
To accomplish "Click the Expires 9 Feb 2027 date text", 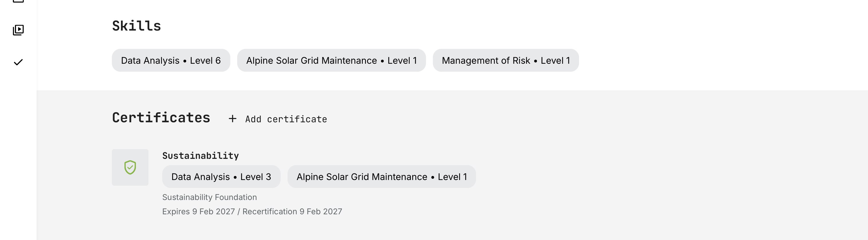I will tap(199, 211).
